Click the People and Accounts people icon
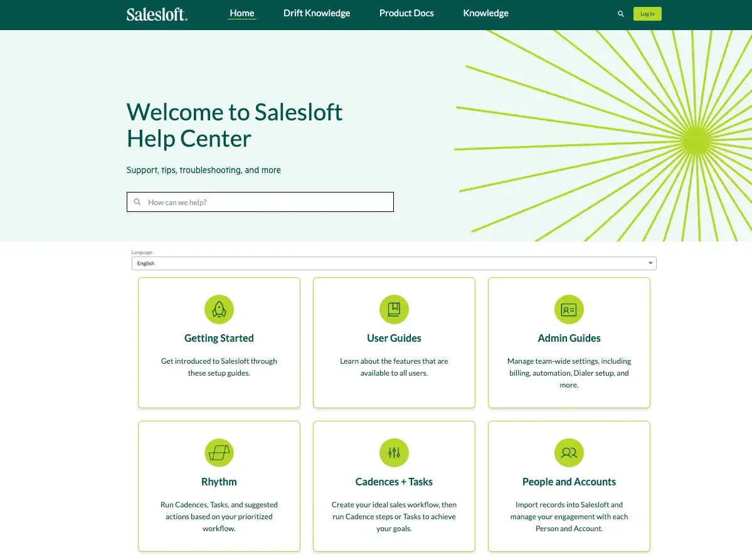 tap(569, 453)
